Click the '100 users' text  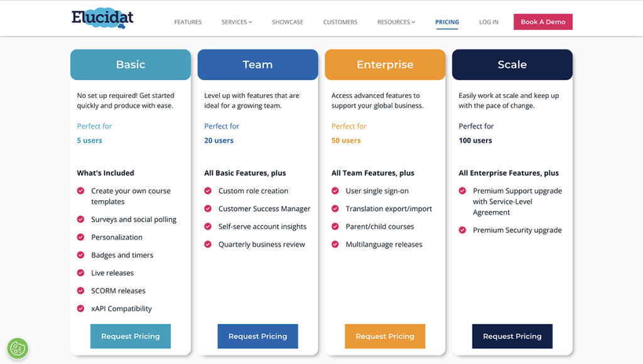(x=475, y=140)
